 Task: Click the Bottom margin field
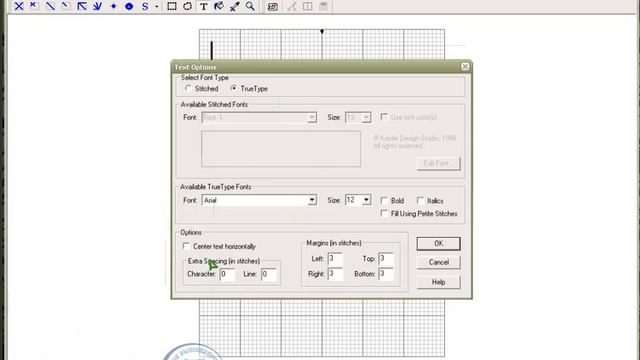pos(386,274)
